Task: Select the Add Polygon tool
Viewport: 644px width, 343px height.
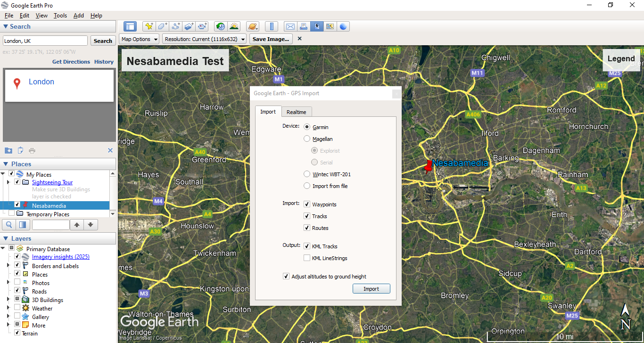Action: click(162, 26)
